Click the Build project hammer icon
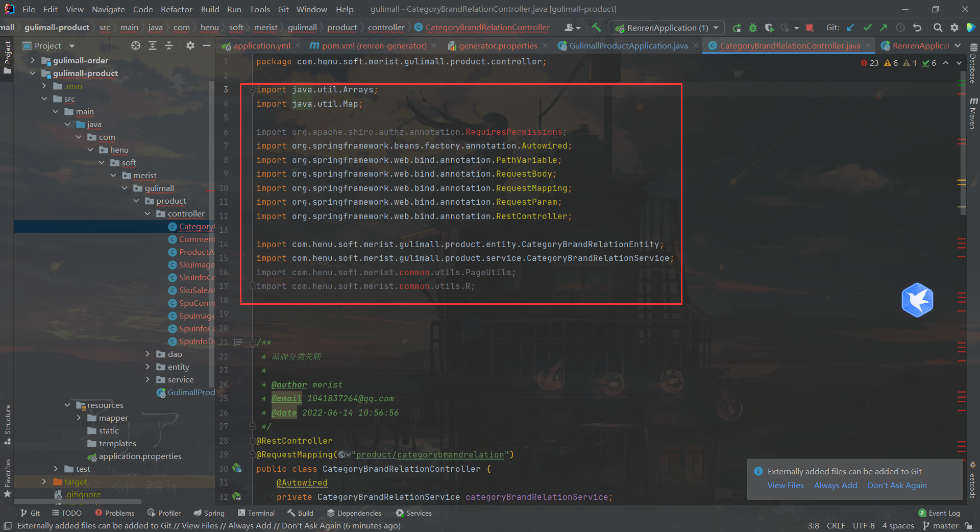Viewport: 980px width, 532px height. coord(596,28)
